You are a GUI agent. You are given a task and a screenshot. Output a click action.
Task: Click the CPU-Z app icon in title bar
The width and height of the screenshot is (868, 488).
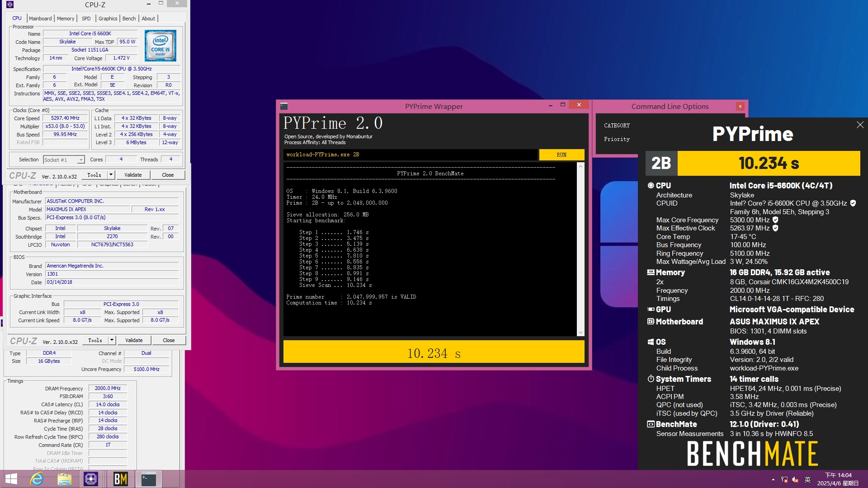pos(10,5)
